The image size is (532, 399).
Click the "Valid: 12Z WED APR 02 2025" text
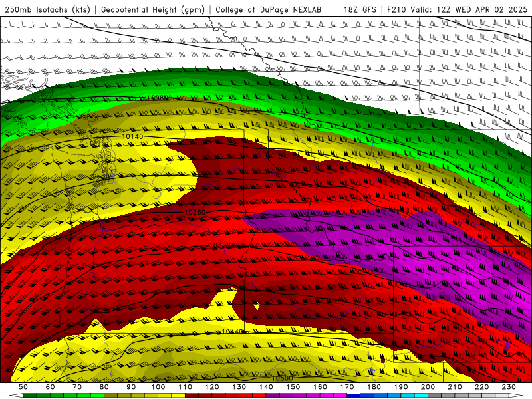pos(469,10)
